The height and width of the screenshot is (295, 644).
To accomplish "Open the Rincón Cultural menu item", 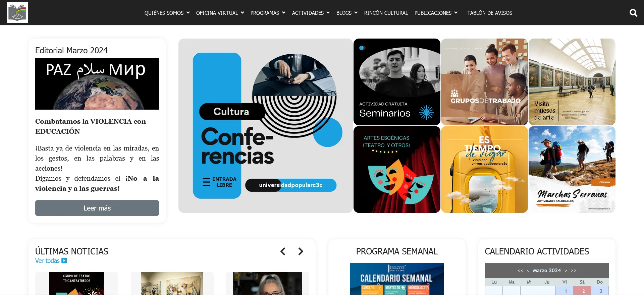I will point(386,13).
